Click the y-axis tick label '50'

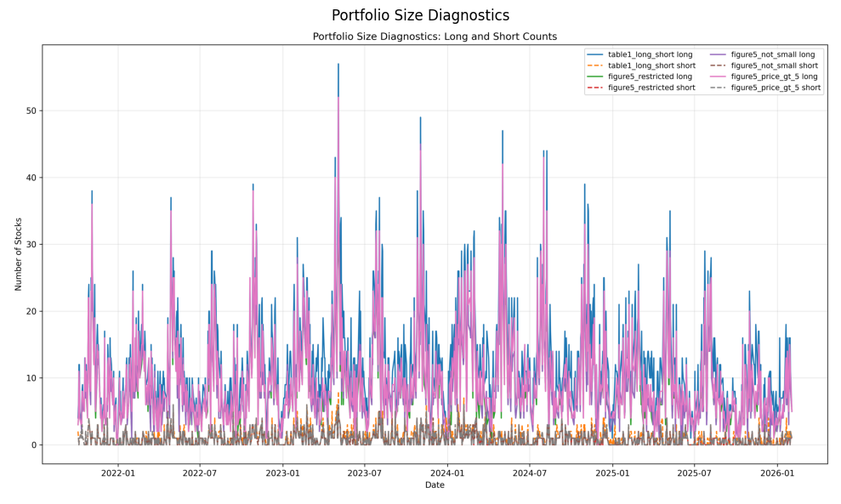tap(31, 111)
